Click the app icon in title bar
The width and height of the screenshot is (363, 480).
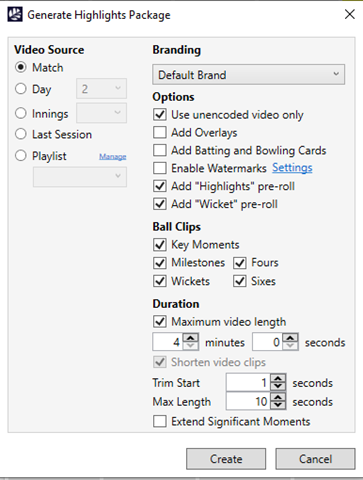pos(15,15)
